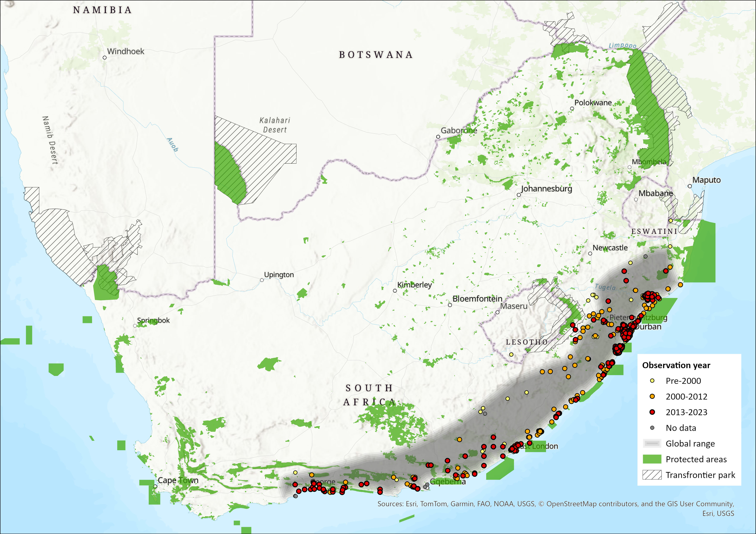Viewport: 756px width, 534px height.
Task: Click the BOTSWANA country label
Action: click(x=376, y=55)
